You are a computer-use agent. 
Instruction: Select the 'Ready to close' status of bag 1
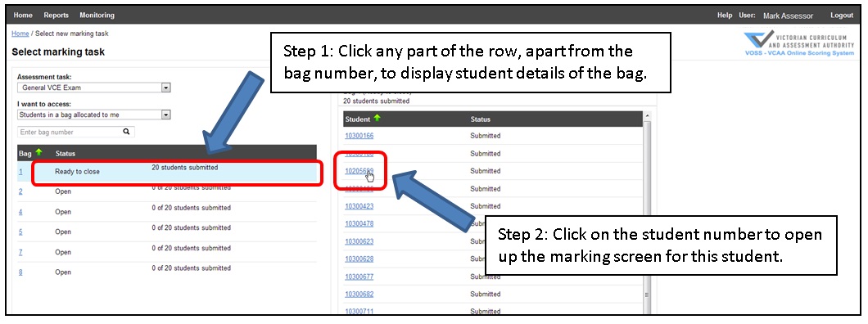(78, 172)
